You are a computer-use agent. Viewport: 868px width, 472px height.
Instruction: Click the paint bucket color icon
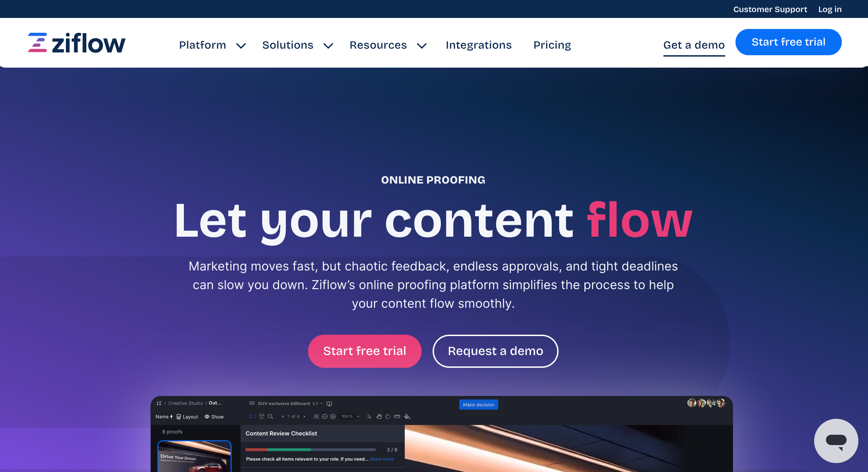click(407, 416)
